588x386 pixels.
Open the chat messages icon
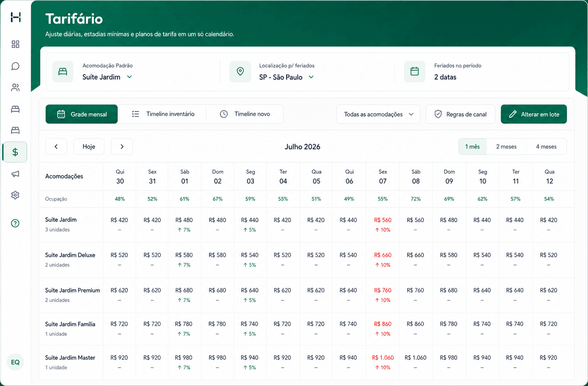(x=15, y=66)
